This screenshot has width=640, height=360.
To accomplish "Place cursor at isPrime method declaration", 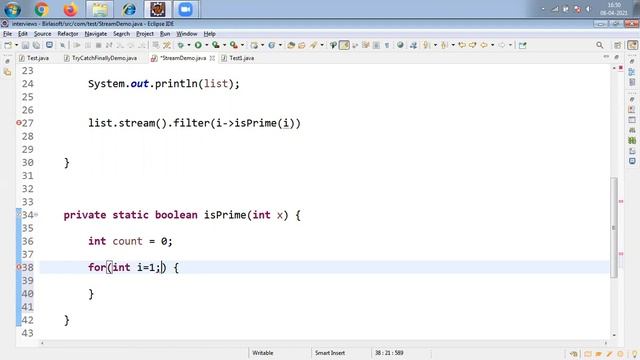I will [x=182, y=215].
